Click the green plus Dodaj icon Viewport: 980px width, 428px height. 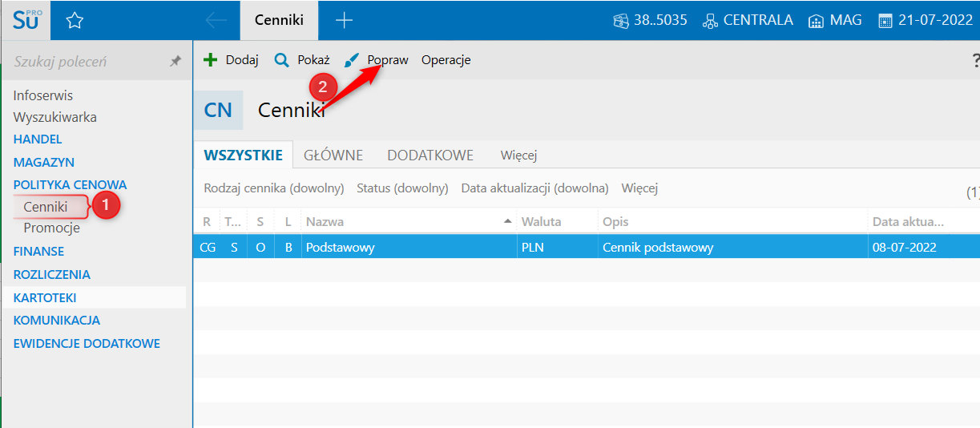coord(211,60)
